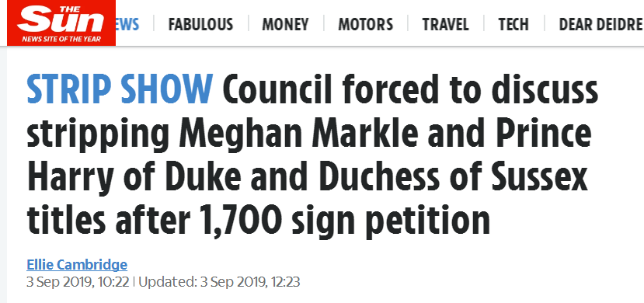Open the FABULOUS section
The width and height of the screenshot is (644, 303).
[201, 24]
